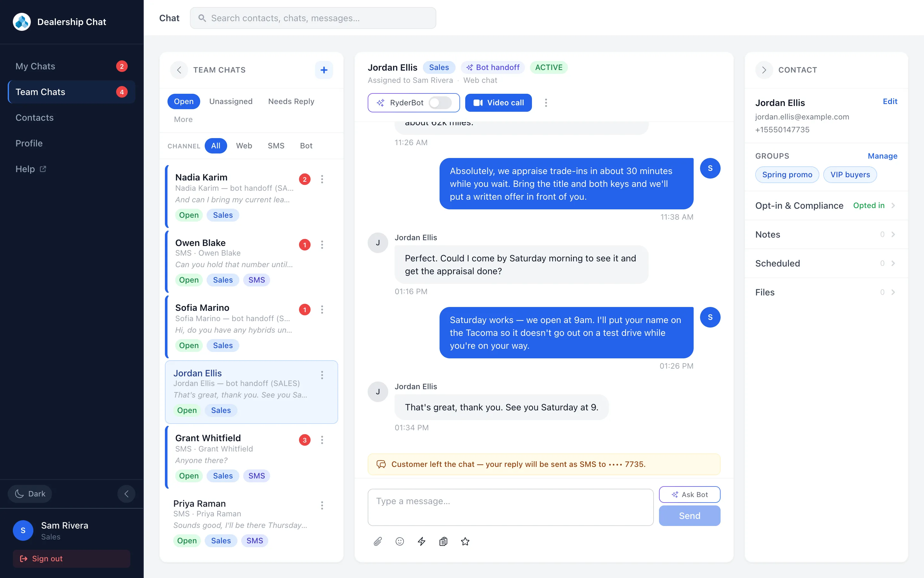Click the clipboard templates icon below message box

(443, 541)
